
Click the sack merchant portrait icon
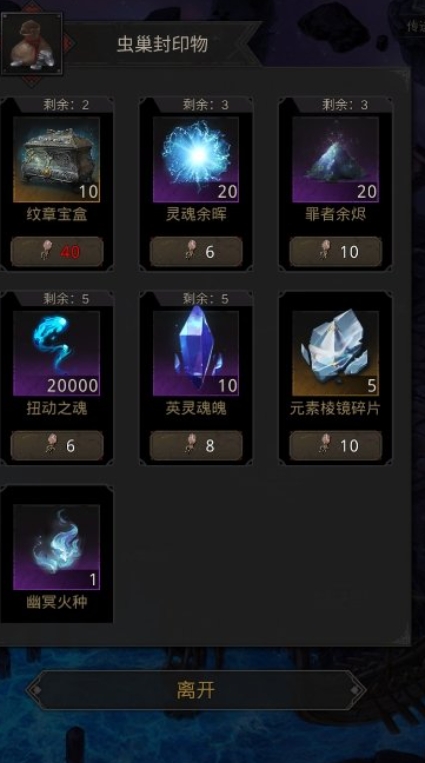(32, 43)
